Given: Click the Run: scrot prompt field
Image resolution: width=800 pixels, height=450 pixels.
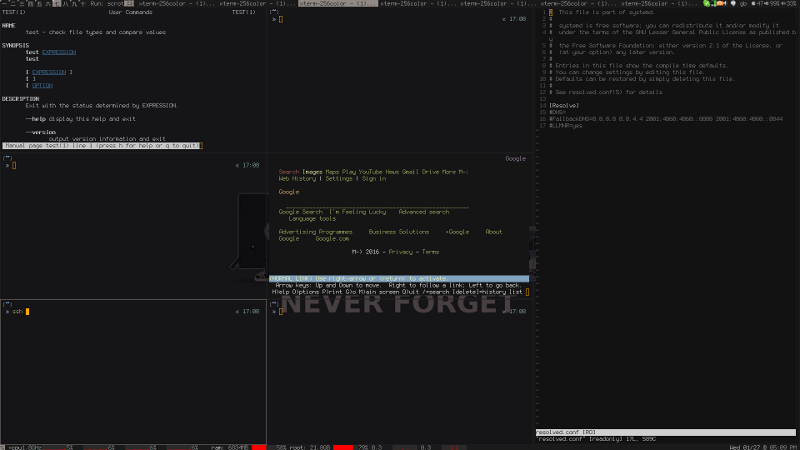Looking at the screenshot, I should pyautogui.click(x=107, y=3).
